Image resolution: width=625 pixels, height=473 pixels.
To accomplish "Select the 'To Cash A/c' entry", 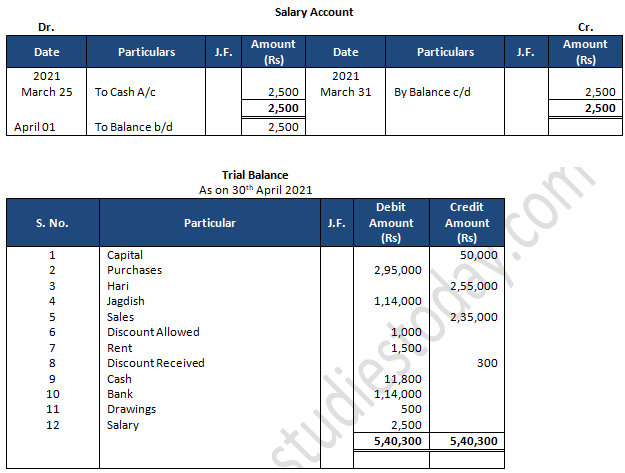I will pyautogui.click(x=125, y=92).
